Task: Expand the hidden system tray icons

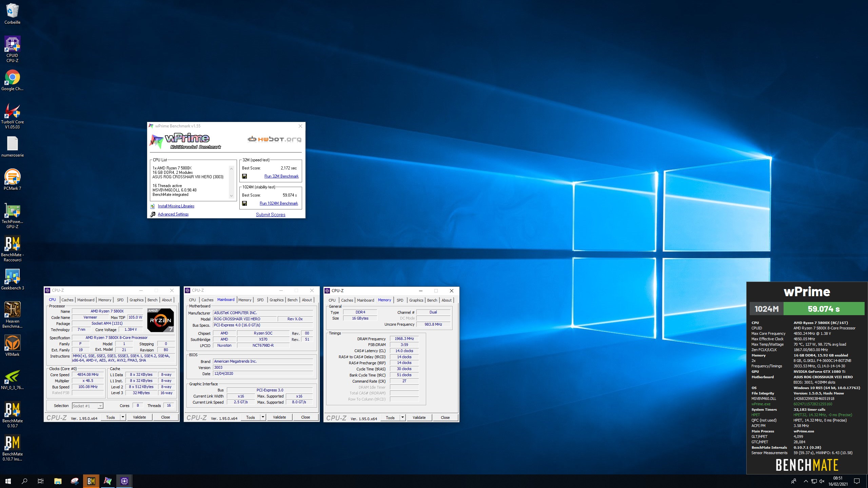Action: point(806,481)
